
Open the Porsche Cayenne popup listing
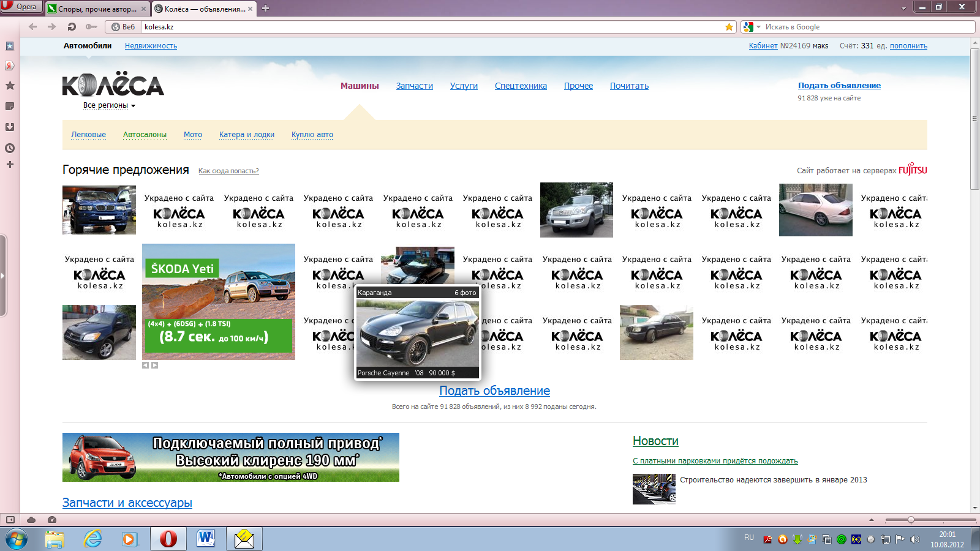(x=418, y=332)
